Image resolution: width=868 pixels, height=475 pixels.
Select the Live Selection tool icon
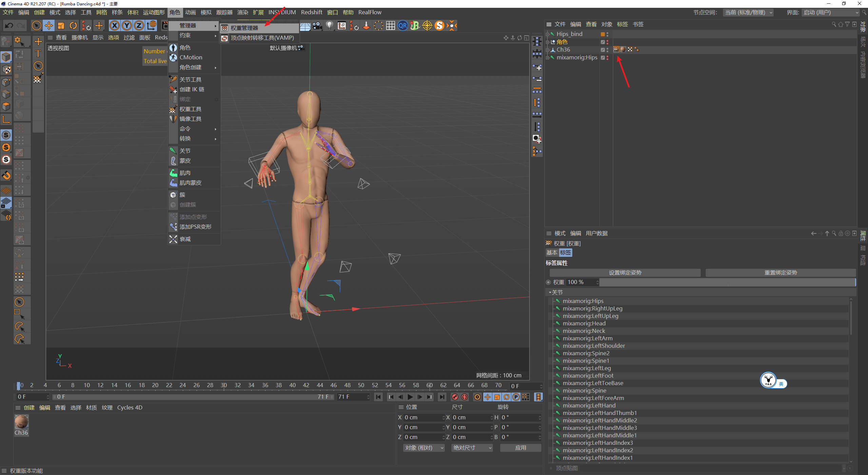[x=36, y=25]
